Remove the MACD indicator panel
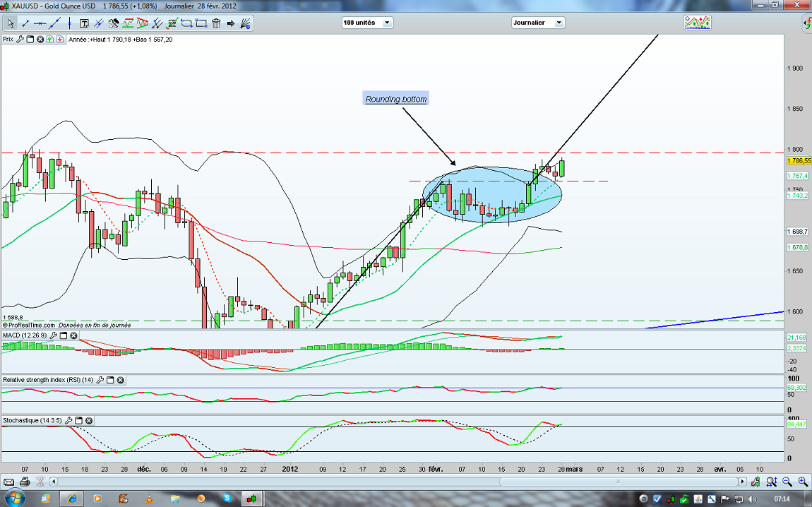The width and height of the screenshot is (812, 507). tap(73, 335)
